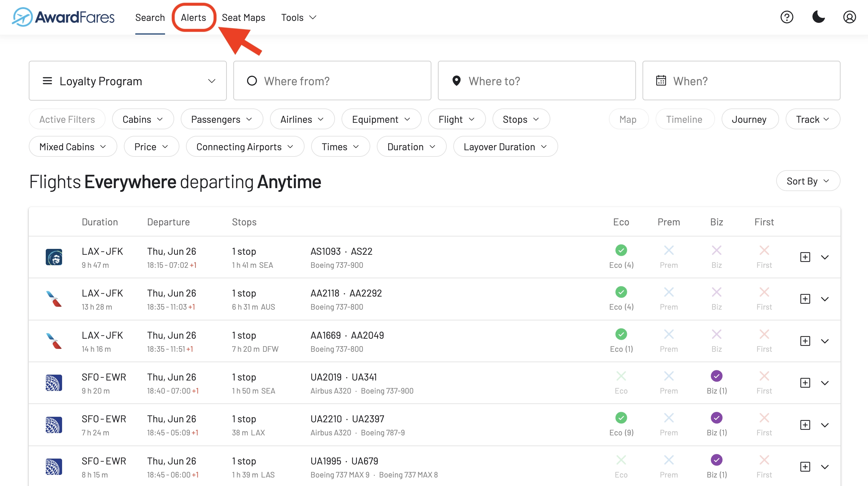Click purple Biz (1) checkmark on UA2019 row
This screenshot has width=868, height=486.
(716, 376)
